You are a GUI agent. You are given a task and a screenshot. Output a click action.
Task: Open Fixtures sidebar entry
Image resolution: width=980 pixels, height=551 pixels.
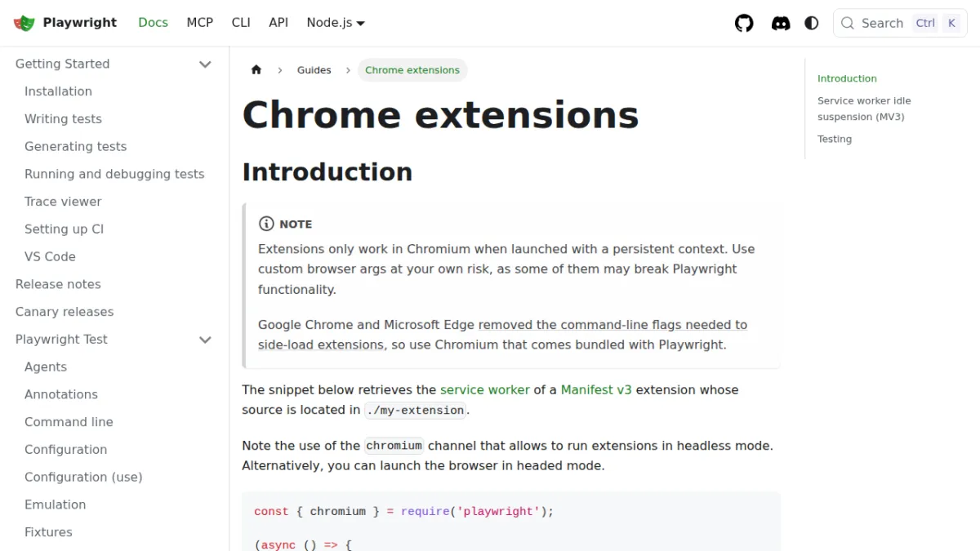[48, 532]
